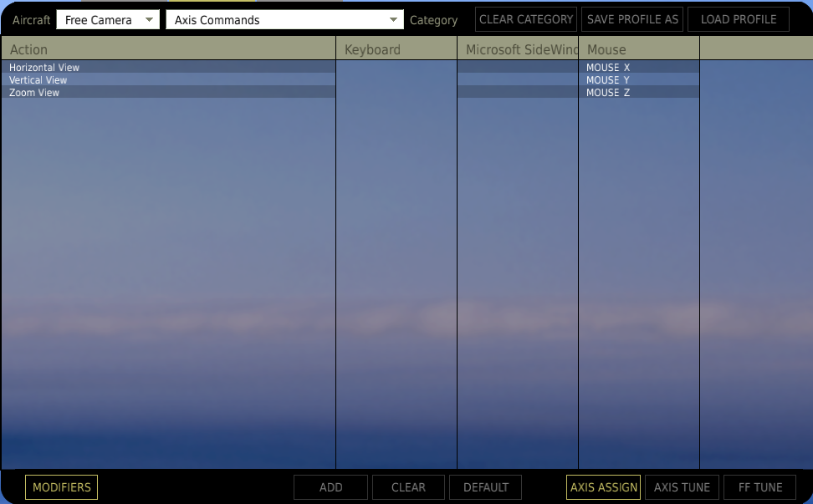This screenshot has height=504, width=813.
Task: Click the ADD button
Action: (330, 487)
